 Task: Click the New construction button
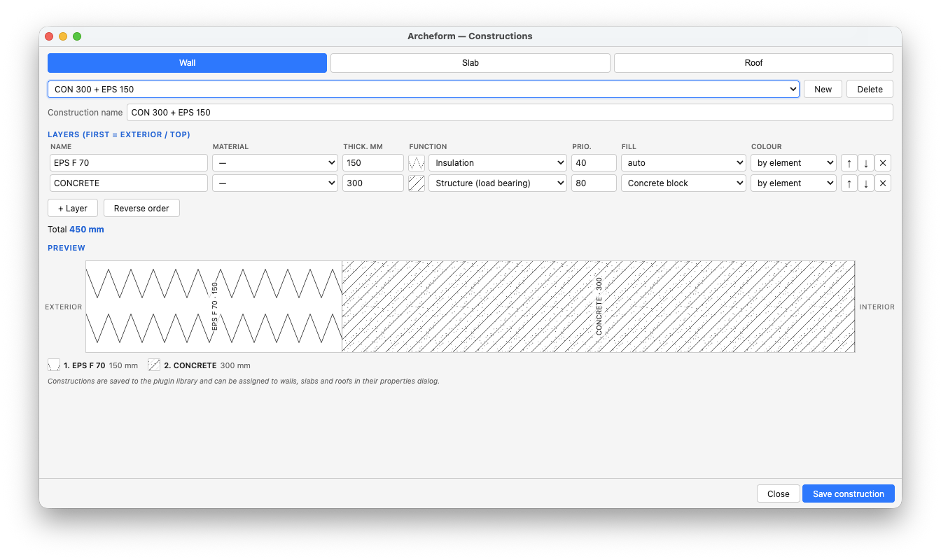[823, 90]
